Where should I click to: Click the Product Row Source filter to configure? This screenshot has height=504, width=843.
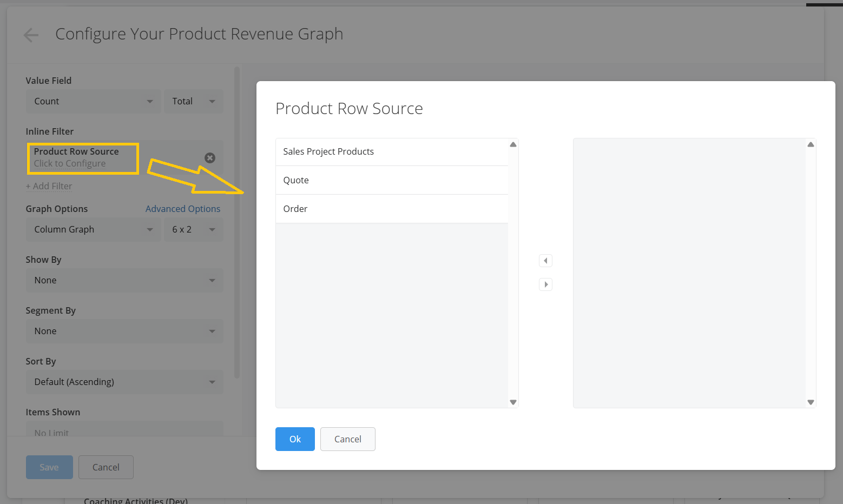tap(83, 158)
